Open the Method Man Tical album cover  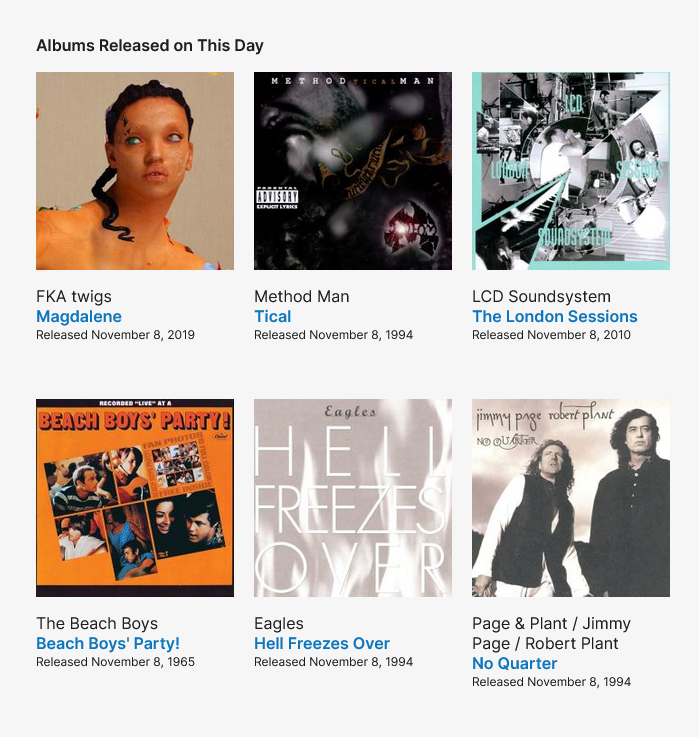tap(353, 171)
